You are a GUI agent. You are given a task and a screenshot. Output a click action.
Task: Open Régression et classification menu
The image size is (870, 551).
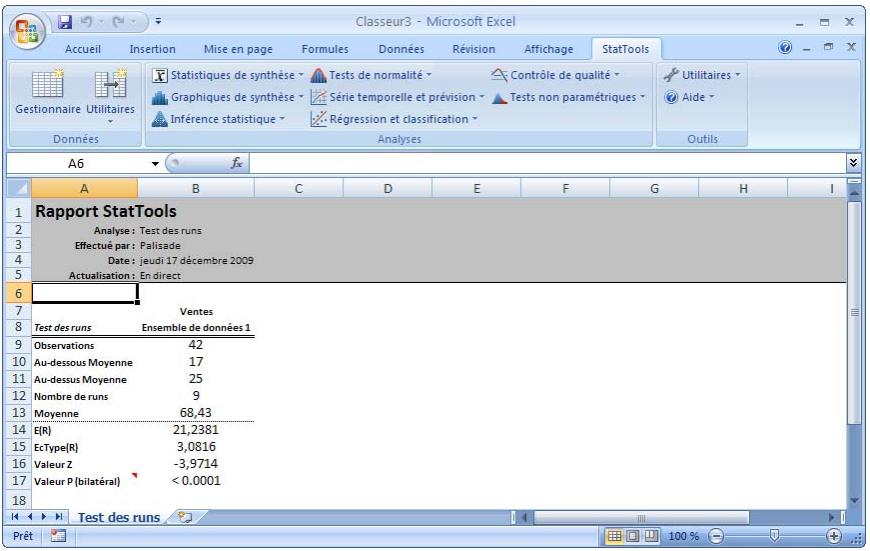click(394, 119)
